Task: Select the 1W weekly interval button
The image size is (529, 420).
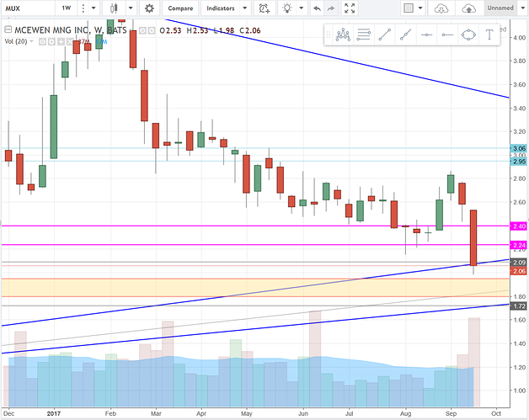Action: click(x=67, y=8)
